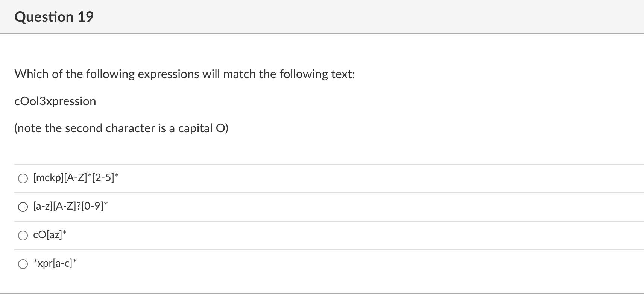Click the gray header bar beside Question 19
The width and height of the screenshot is (644, 302).
[369, 17]
